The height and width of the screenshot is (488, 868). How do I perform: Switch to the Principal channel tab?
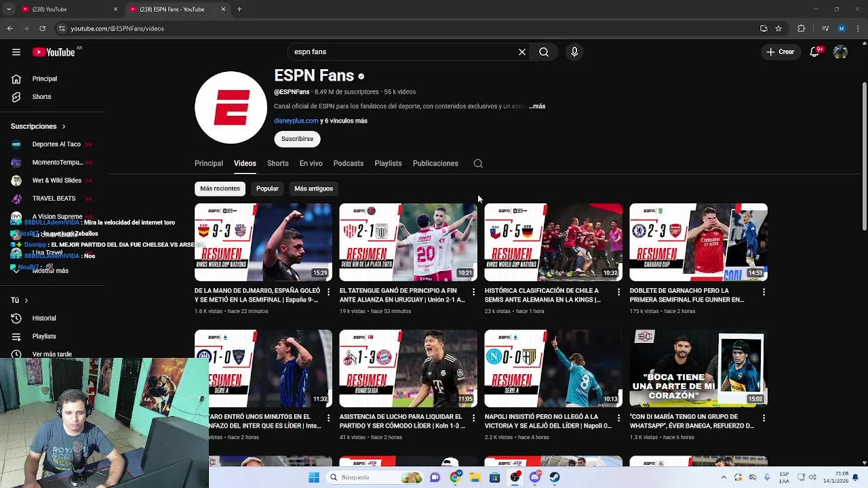pyautogui.click(x=209, y=163)
